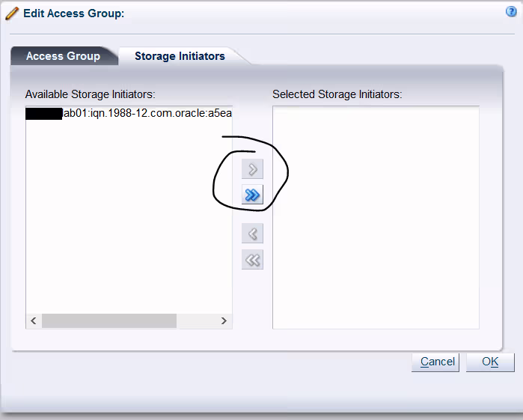
Task: Click the Selected Storage Initiators label
Action: pos(337,94)
